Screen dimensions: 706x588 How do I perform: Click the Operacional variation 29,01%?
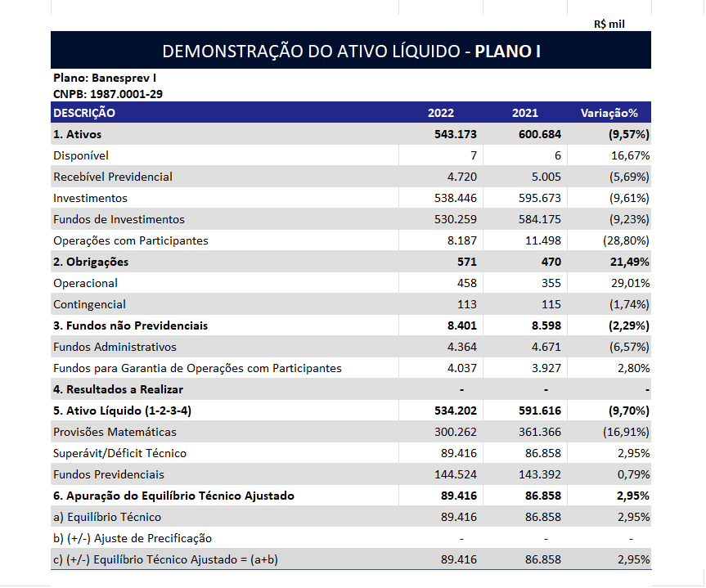click(630, 283)
